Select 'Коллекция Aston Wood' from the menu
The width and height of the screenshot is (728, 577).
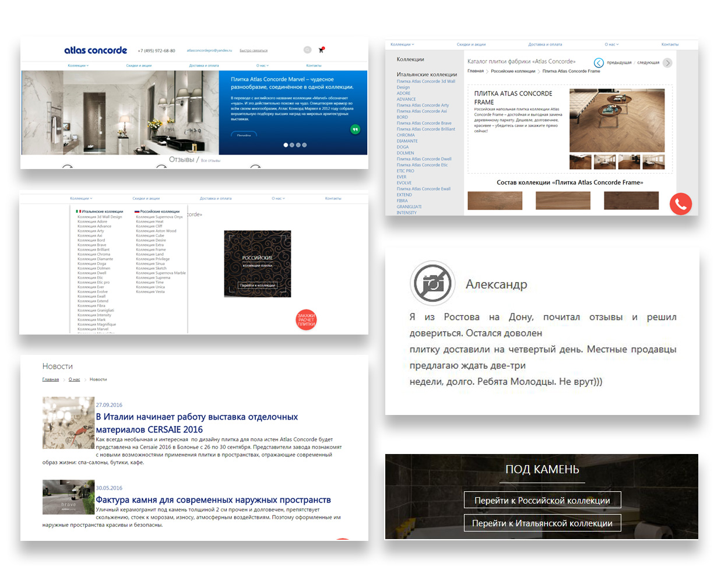[156, 231]
